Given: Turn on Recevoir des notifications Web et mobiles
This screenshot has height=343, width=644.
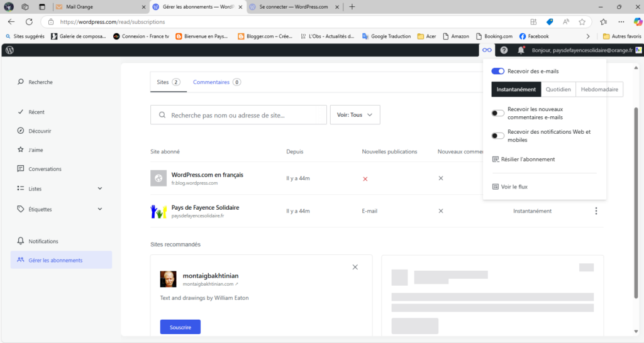Looking at the screenshot, I should pos(497,136).
